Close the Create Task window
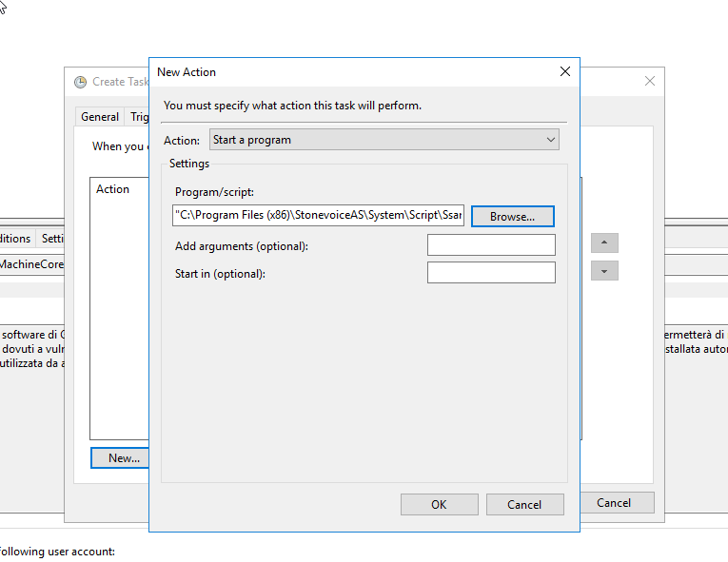728x562 pixels. [x=650, y=82]
